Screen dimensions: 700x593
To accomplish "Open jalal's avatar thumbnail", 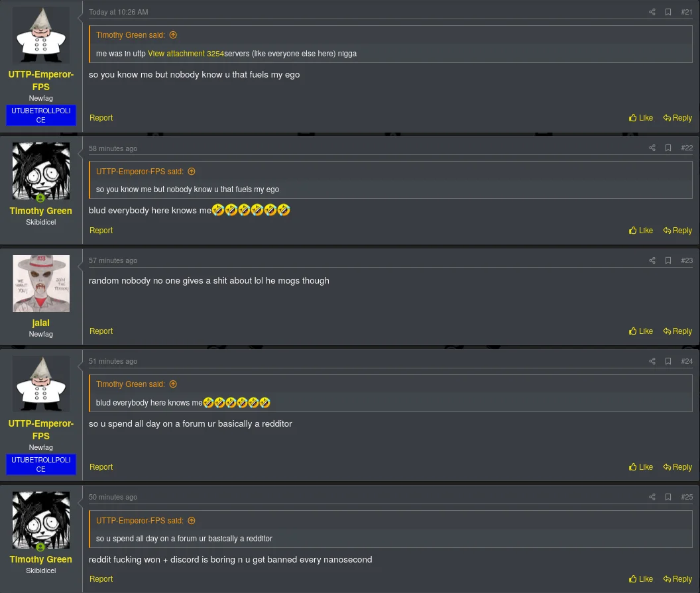I will 41,284.
